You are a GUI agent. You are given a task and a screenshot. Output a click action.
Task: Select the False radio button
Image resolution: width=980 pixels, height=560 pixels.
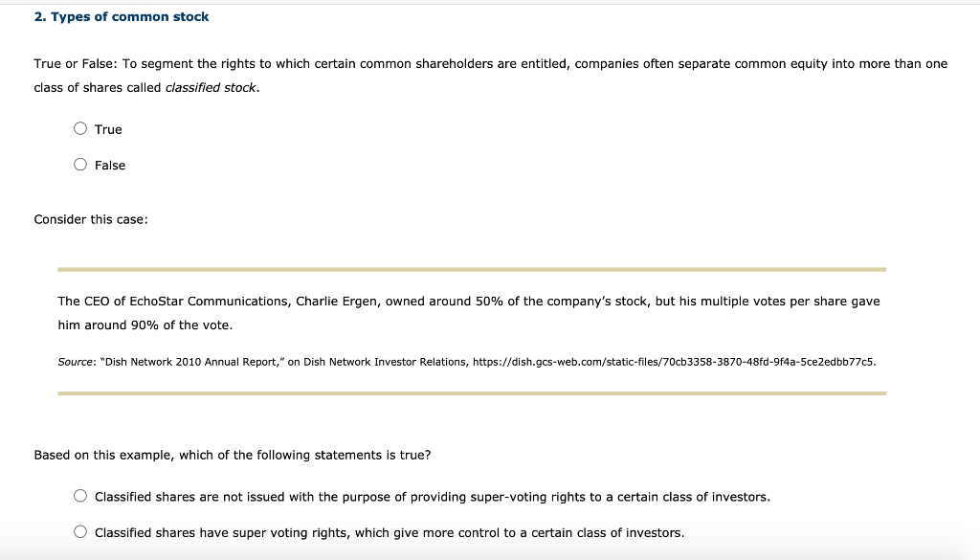tap(80, 165)
